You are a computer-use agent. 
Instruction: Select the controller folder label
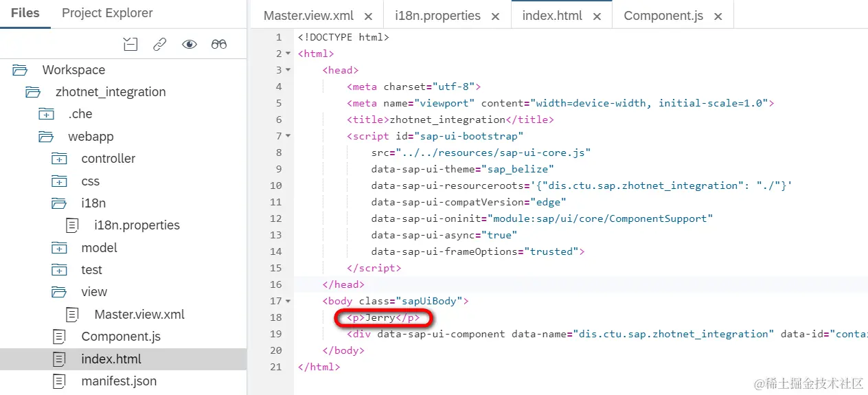[108, 159]
